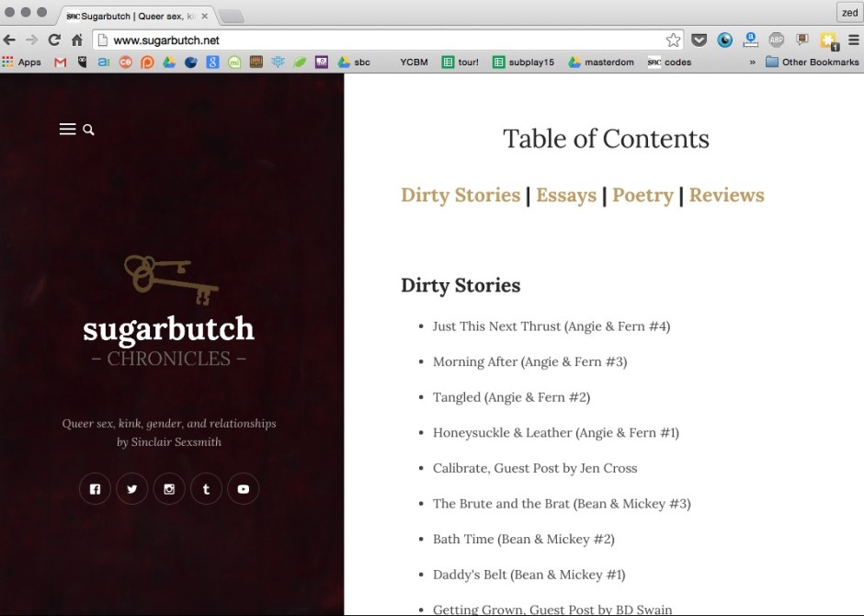This screenshot has width=864, height=616.
Task: Open the Reviews section link
Action: pyautogui.click(x=726, y=195)
